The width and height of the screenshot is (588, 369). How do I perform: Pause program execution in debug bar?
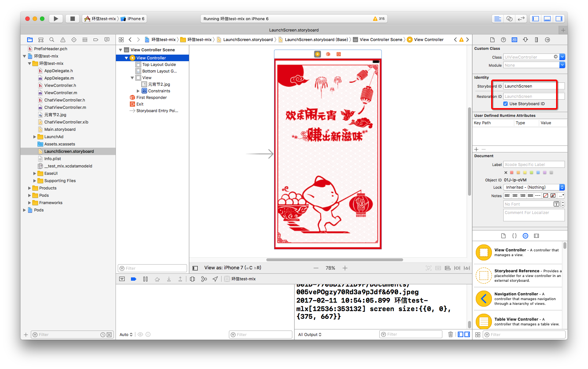145,279
